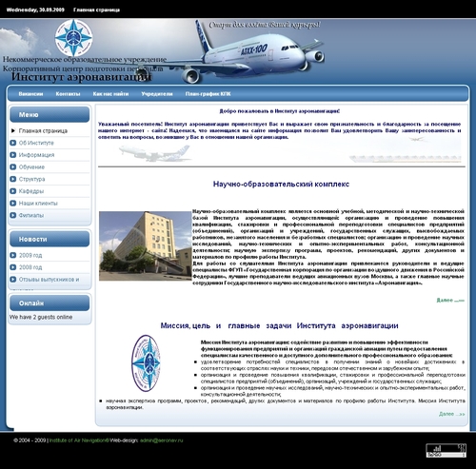Open План-график КПК

pos(208,94)
